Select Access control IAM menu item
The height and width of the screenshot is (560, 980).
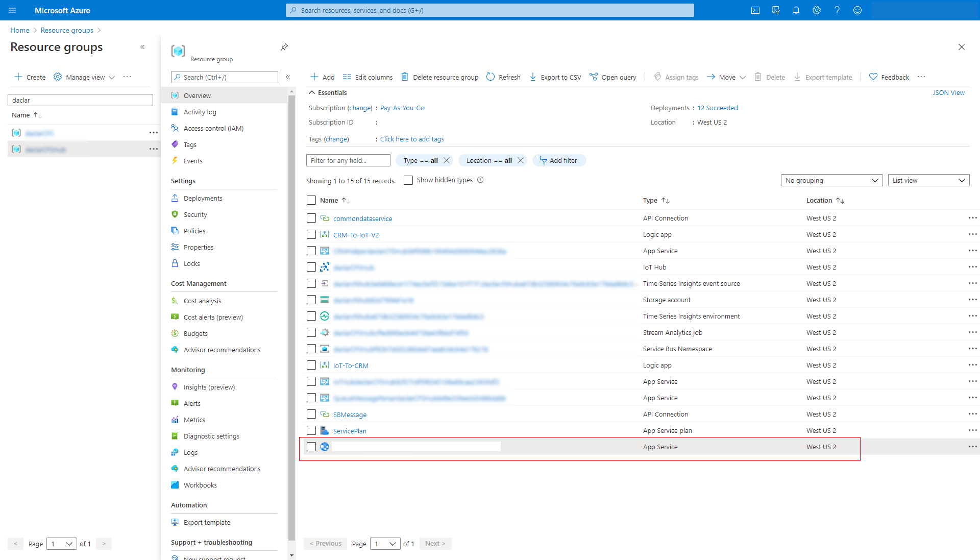point(214,128)
